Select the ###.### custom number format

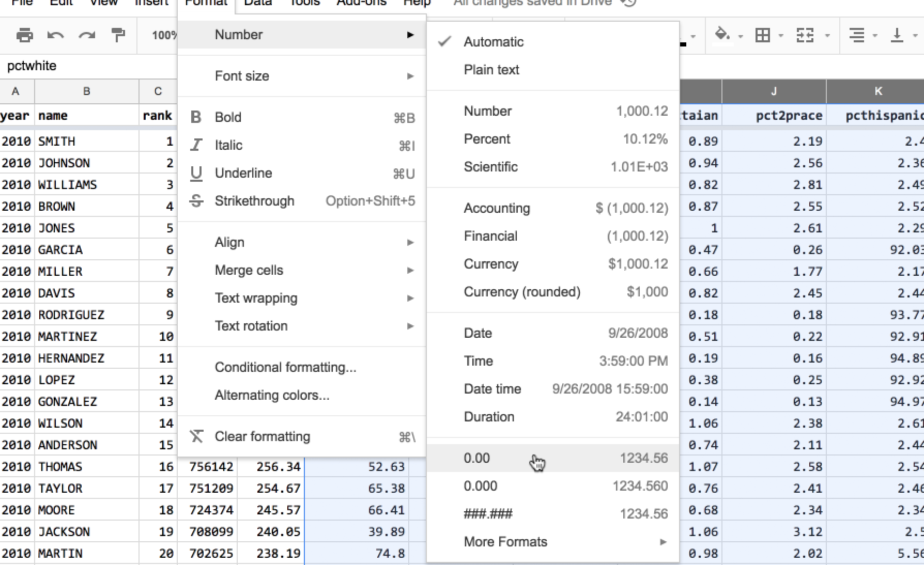pos(552,514)
